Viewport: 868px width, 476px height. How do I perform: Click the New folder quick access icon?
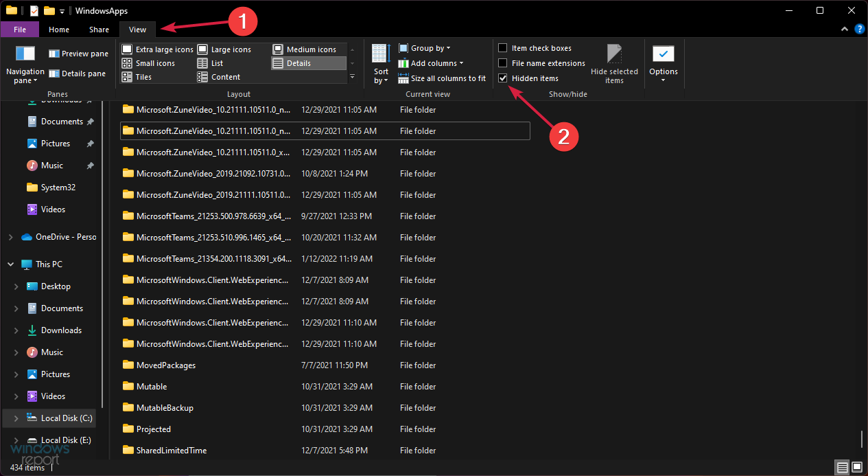tap(49, 10)
